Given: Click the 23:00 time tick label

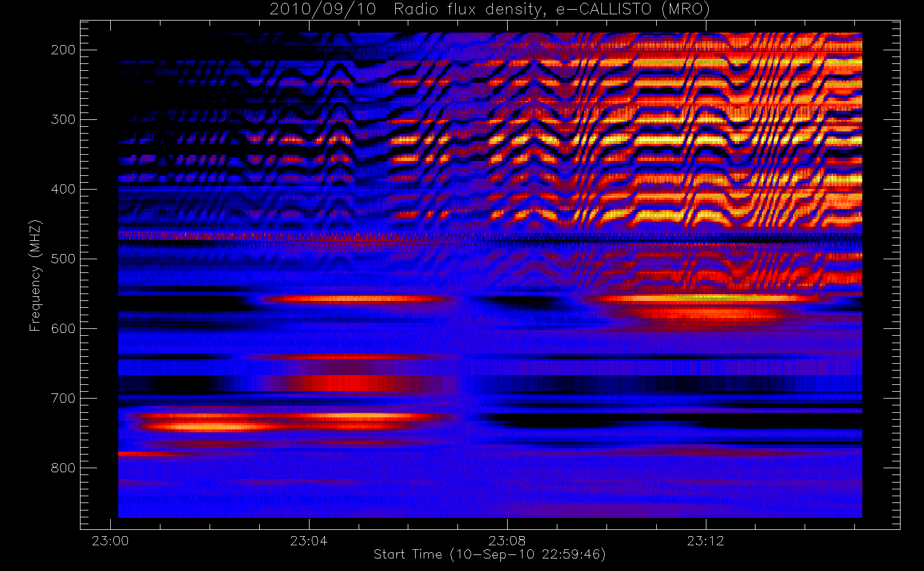Looking at the screenshot, I should pos(110,541).
